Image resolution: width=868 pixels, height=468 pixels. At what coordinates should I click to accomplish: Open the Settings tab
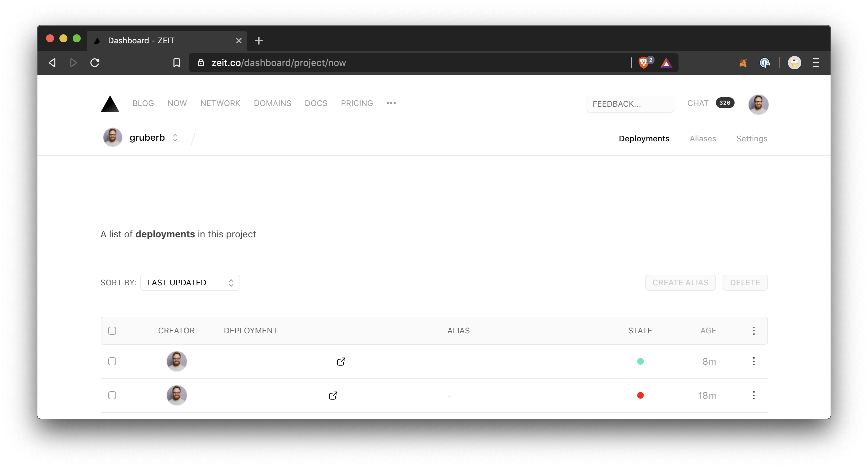(752, 138)
